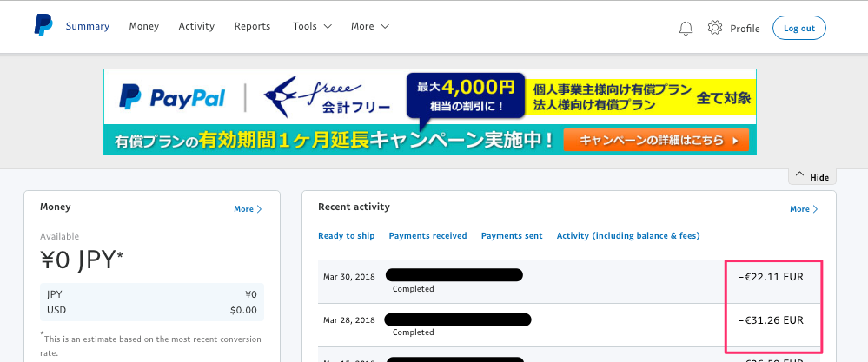Open More in the Money panel
868x362 pixels.
point(248,209)
